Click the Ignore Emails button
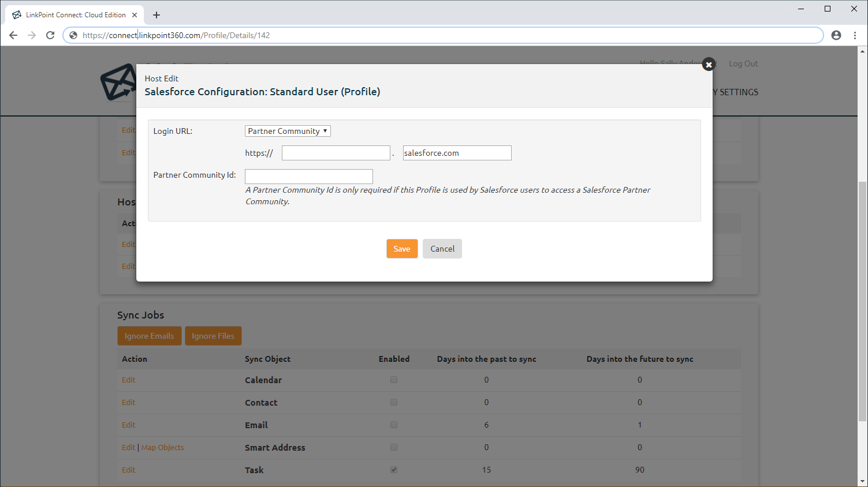 (x=150, y=336)
